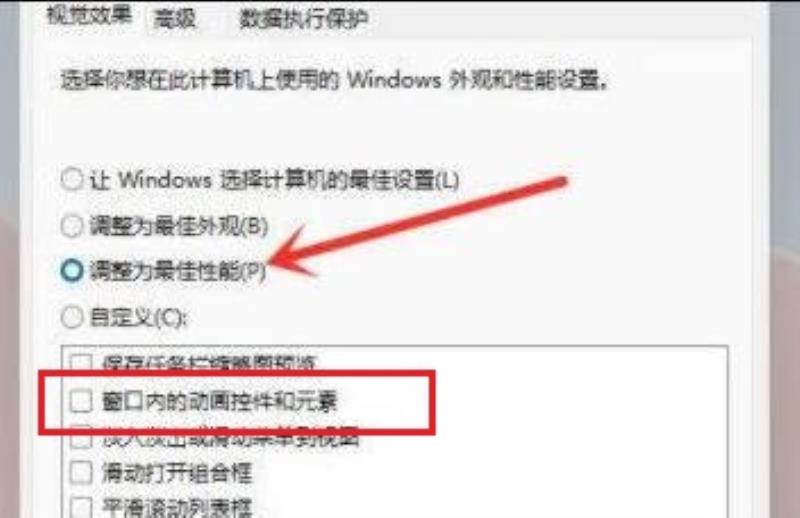Check the 滑动打开组合框 checkbox
This screenshot has height=518, width=800.
pyautogui.click(x=81, y=473)
